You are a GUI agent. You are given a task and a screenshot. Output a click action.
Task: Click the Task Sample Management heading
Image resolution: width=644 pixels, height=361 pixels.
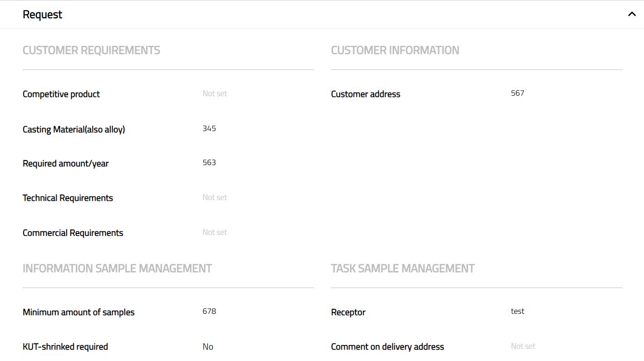tap(402, 268)
